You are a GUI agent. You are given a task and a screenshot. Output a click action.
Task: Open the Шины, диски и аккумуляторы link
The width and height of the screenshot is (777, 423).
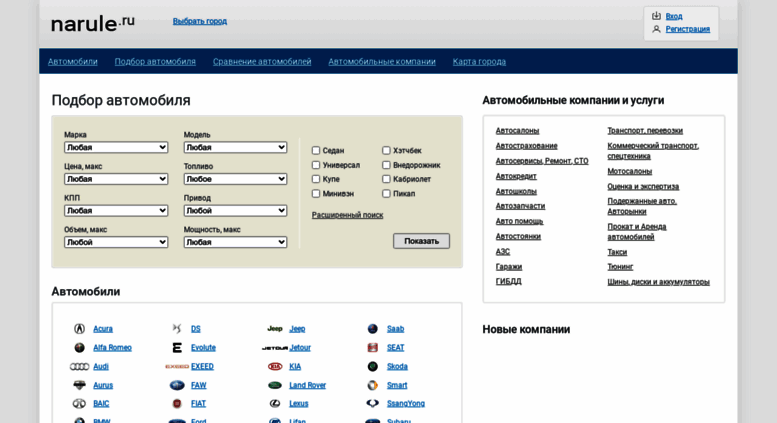coord(659,282)
